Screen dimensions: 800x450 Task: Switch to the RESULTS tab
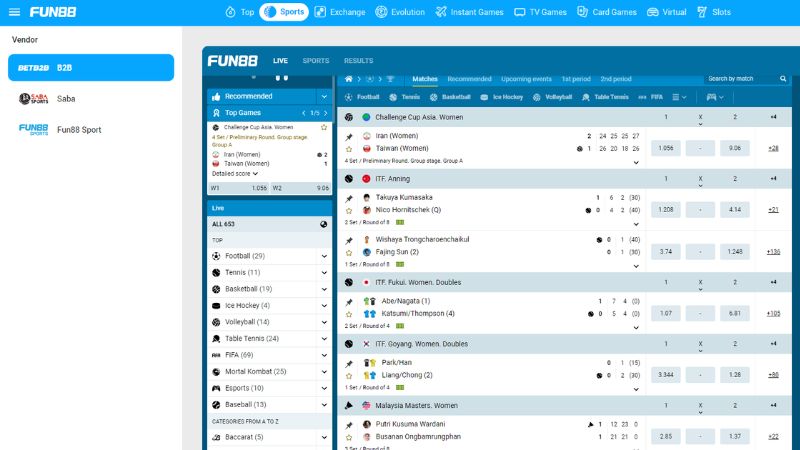pyautogui.click(x=358, y=61)
